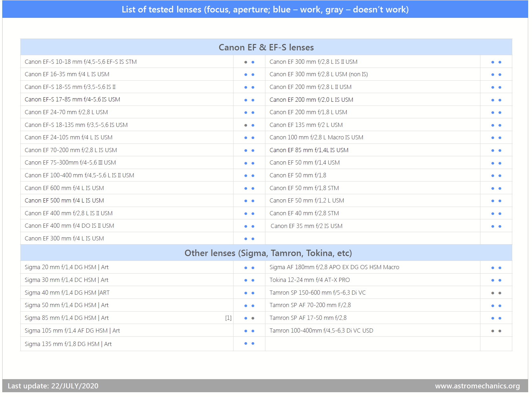Select 'Sigma 85 mm f/1.4 DG HSM | Art'
532x397 pixels.
(67, 318)
